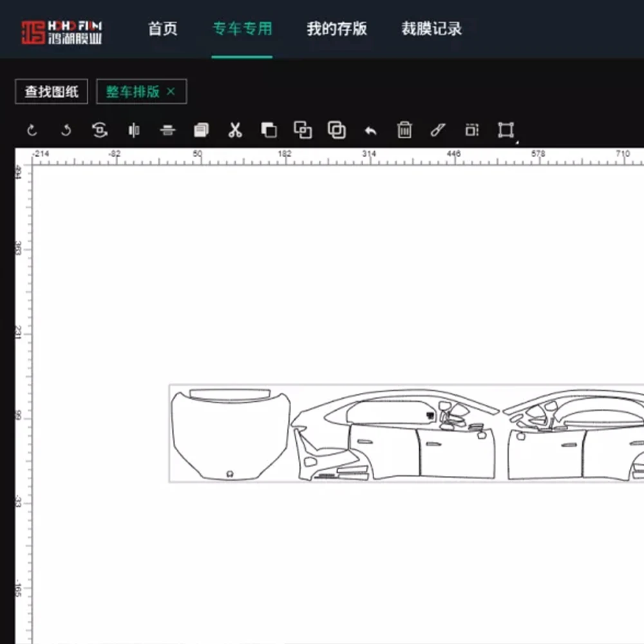Click the overlapping squares subtract icon
The height and width of the screenshot is (644, 644).
[269, 131]
